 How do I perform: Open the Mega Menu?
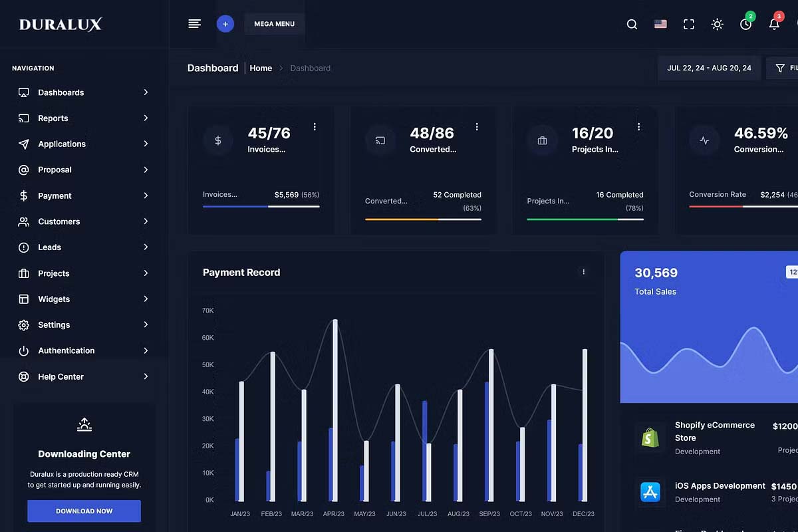[x=275, y=24]
